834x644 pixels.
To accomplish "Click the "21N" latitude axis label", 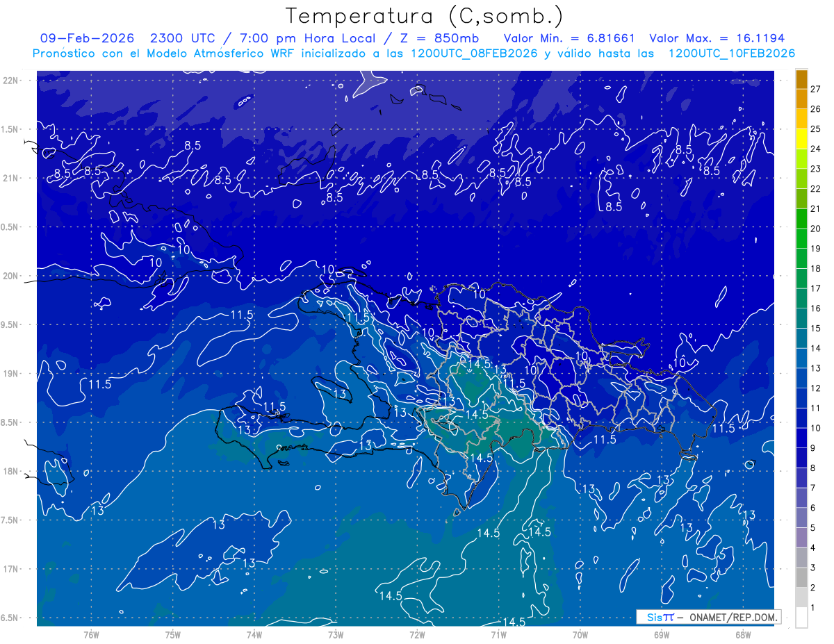I will tap(11, 178).
